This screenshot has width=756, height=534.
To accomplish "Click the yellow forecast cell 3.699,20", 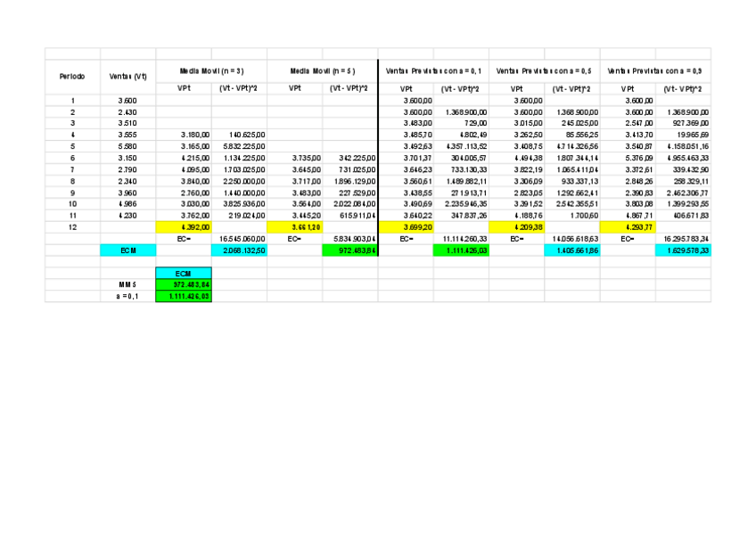I will point(406,227).
